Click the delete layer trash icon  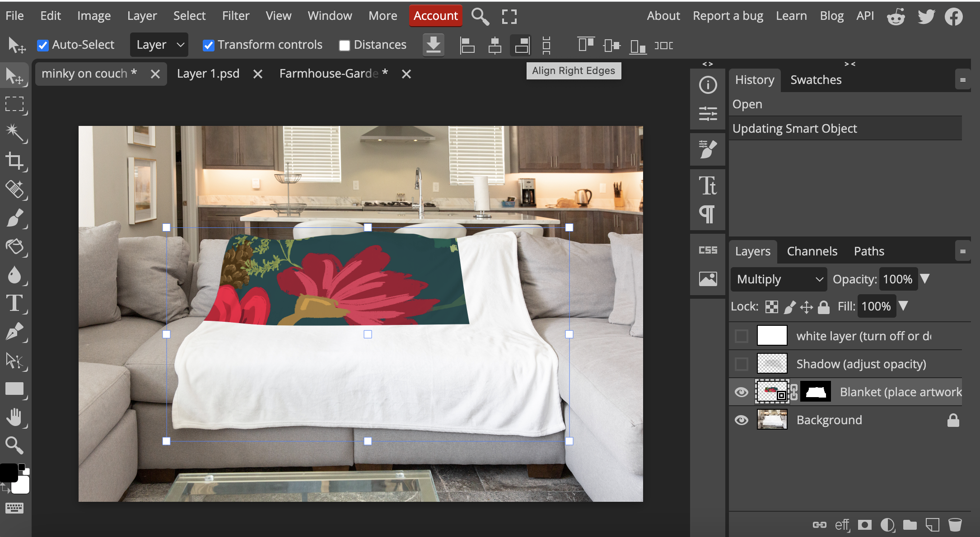955,524
